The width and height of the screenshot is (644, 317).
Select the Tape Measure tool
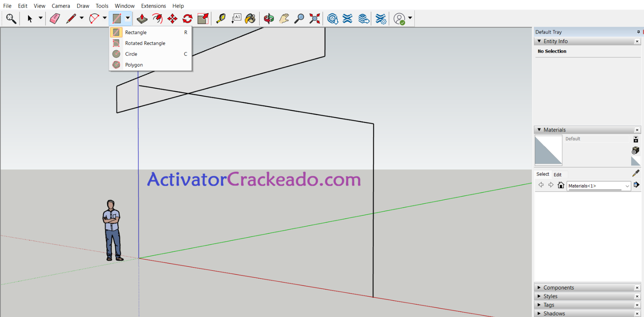[221, 19]
